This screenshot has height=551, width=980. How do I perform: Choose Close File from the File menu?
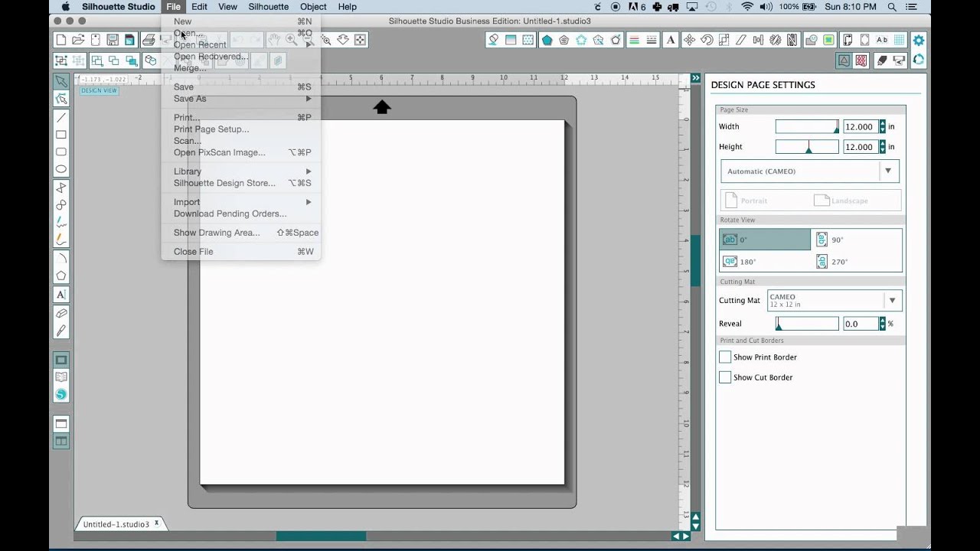240,252
